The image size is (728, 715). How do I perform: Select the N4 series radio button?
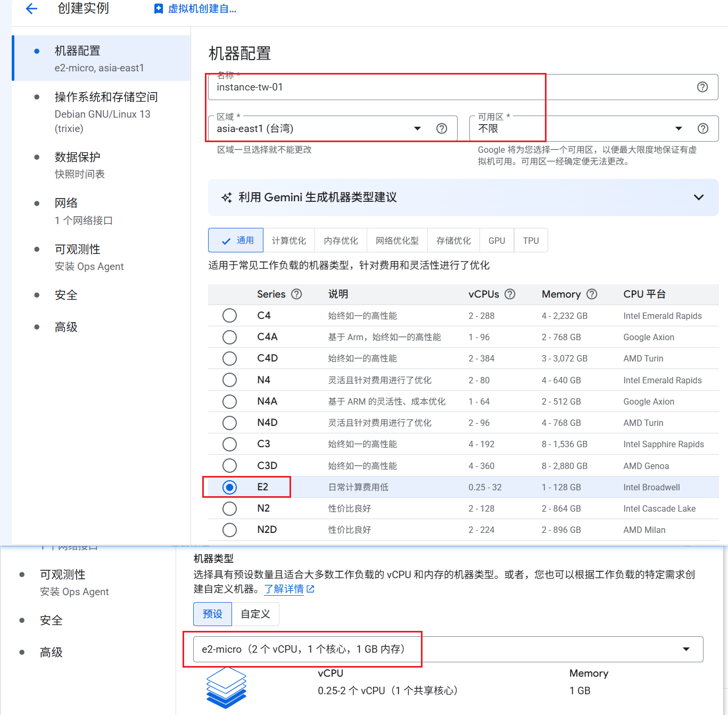tap(229, 380)
